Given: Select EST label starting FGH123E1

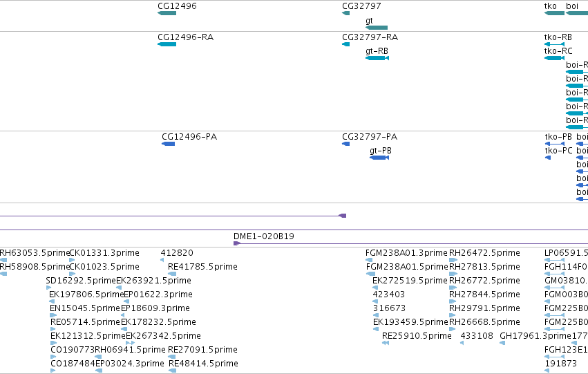Looking at the screenshot, I should click(x=566, y=350).
